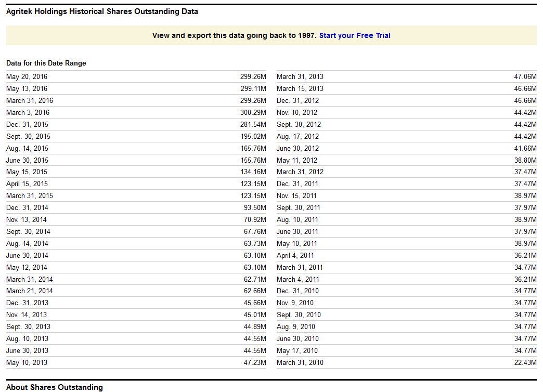543x392 pixels.
Task: Click the Agritek Holdings Historical Shares Outstanding heading
Action: (102, 11)
